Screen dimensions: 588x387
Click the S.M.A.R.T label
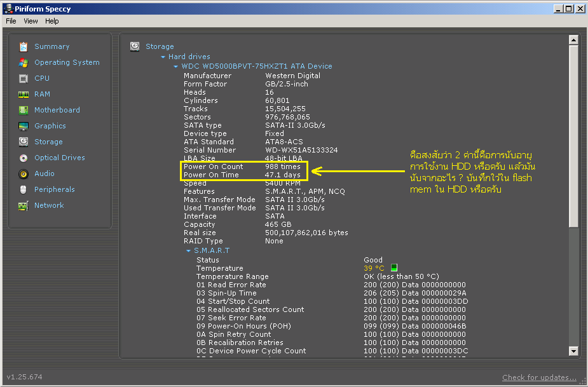coord(212,250)
